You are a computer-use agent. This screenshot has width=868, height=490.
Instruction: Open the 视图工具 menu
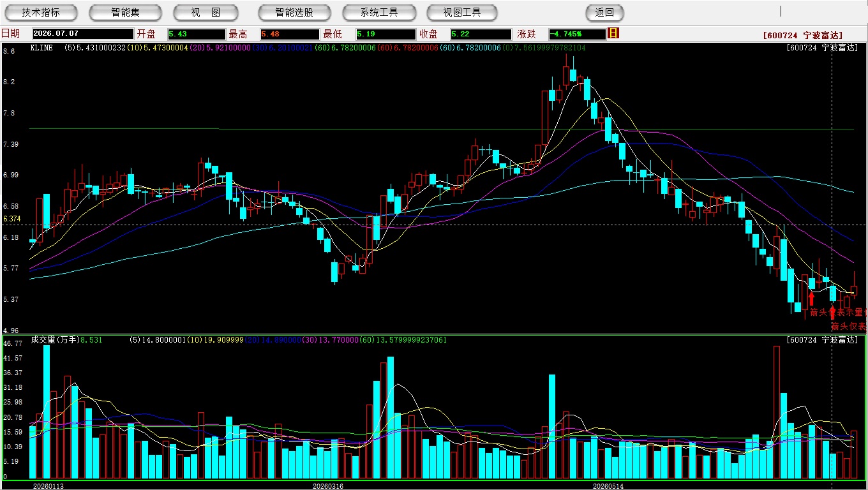(462, 12)
